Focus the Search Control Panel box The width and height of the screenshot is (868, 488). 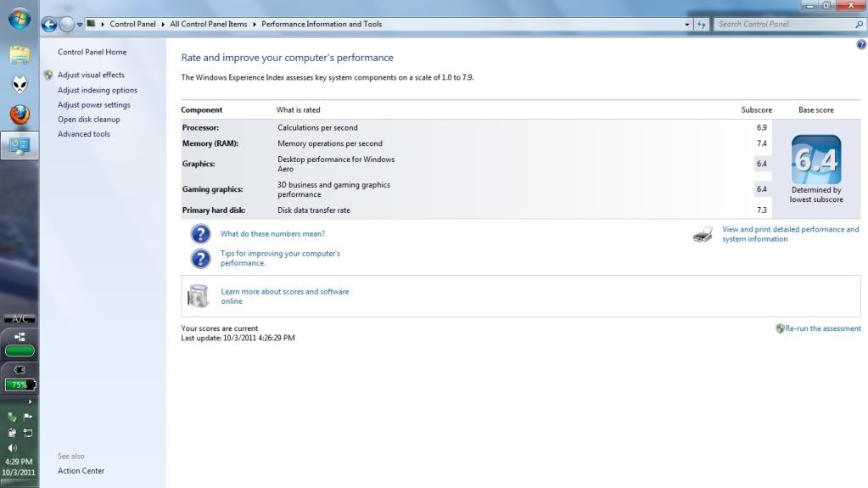[x=785, y=25]
